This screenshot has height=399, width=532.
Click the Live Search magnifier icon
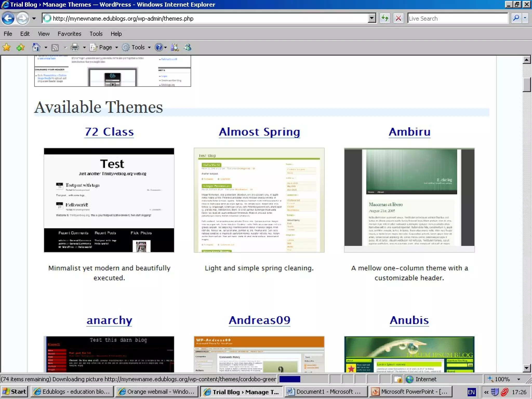point(516,18)
